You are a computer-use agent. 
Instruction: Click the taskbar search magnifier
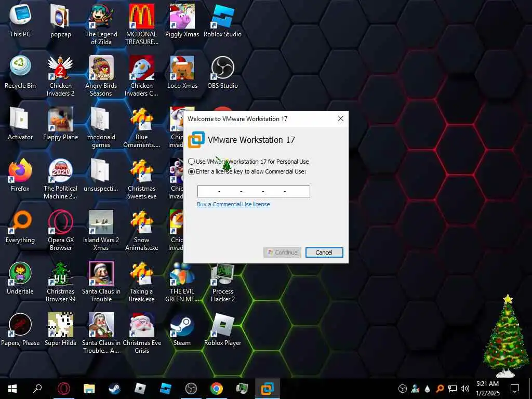coord(37,389)
